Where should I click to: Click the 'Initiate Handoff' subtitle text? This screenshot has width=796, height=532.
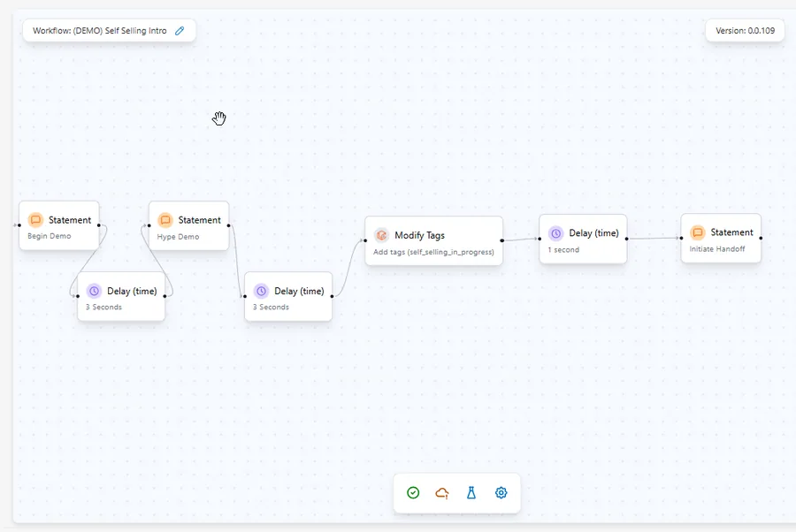(717, 249)
